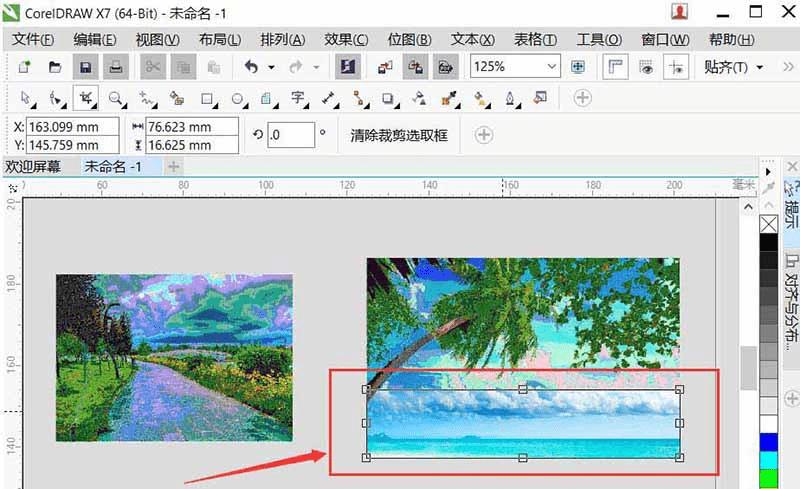Publish to PDF icon
The height and width of the screenshot is (489, 800).
pyautogui.click(x=445, y=67)
